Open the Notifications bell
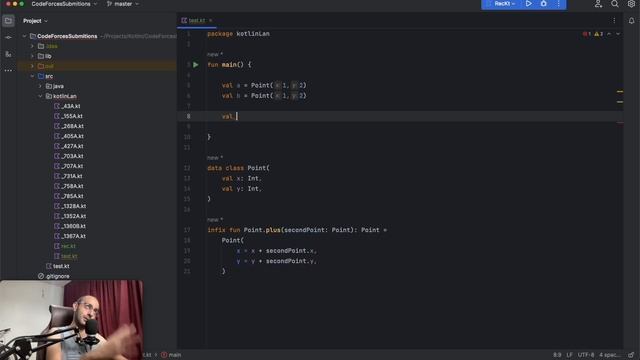 click(631, 21)
